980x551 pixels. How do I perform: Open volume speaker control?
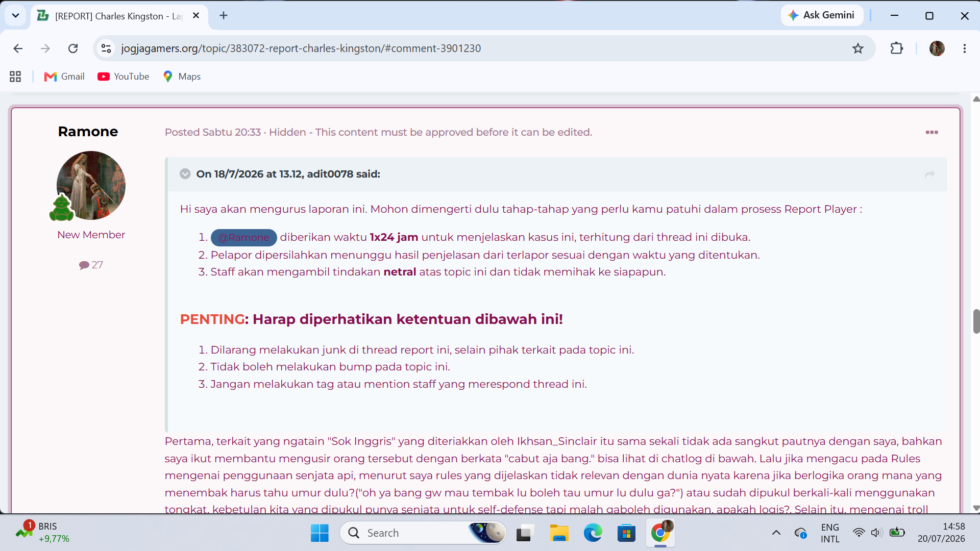pos(877,533)
